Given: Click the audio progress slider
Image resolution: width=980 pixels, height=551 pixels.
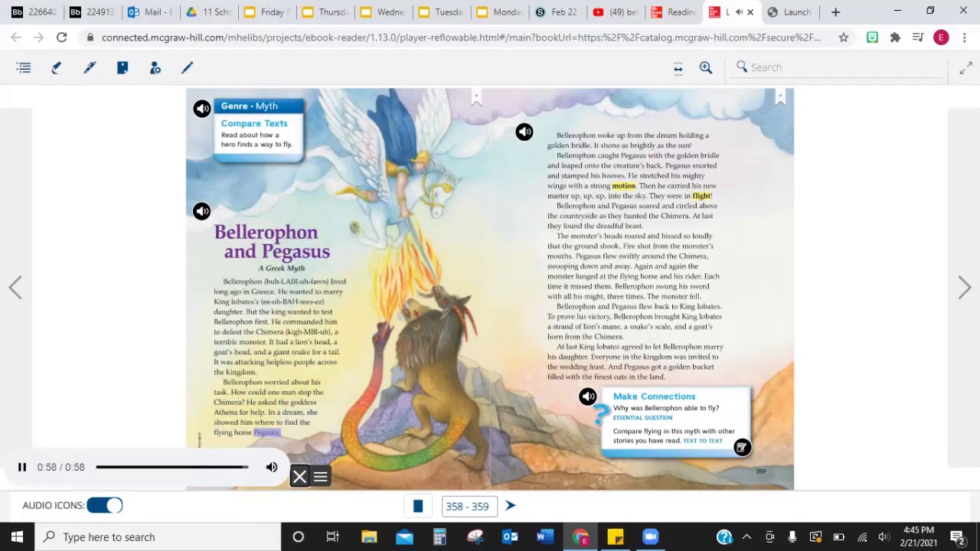Looking at the screenshot, I should [172, 467].
